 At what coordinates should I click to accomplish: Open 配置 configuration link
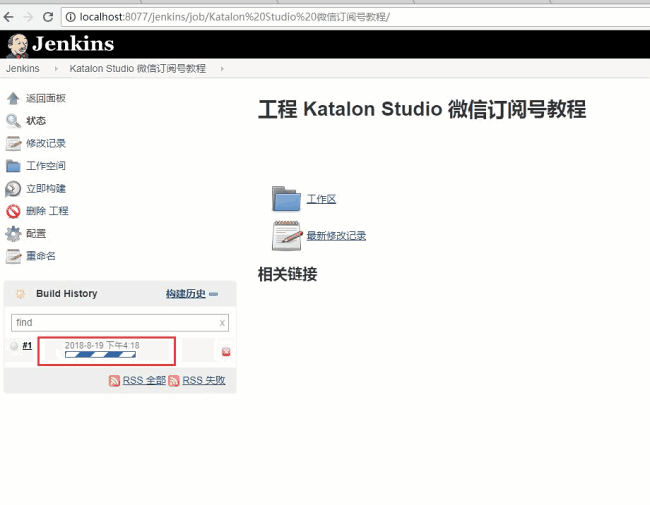pos(36,233)
